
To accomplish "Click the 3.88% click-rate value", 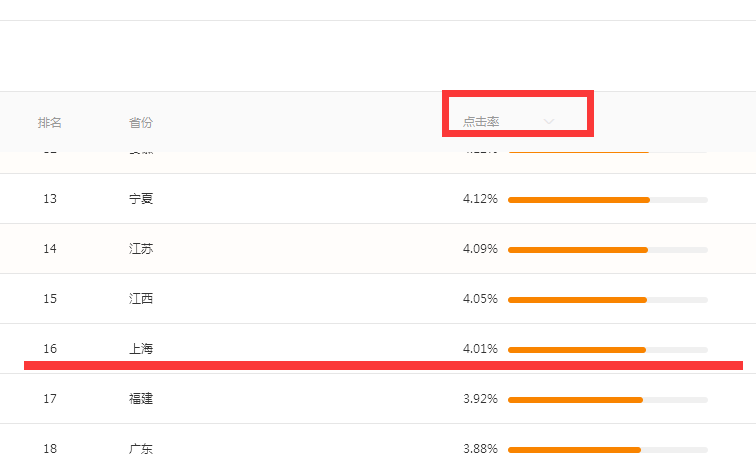I will click(x=480, y=449).
